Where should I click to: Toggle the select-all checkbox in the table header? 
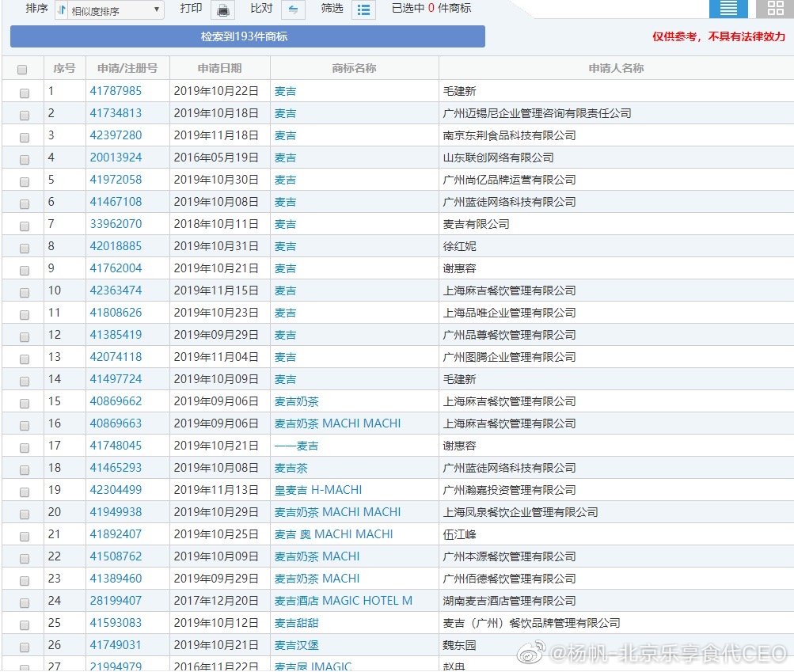(x=24, y=68)
